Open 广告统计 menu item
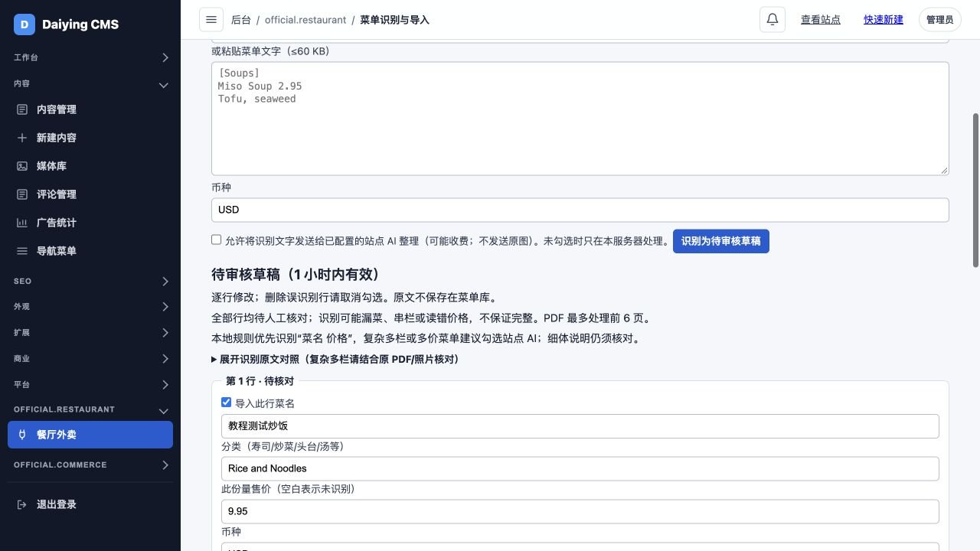Viewport: 980px width, 551px height. [x=90, y=223]
